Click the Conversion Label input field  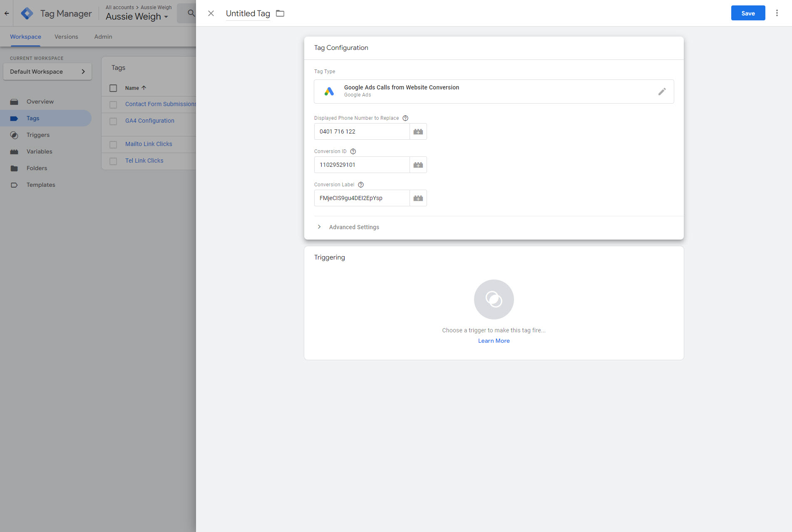(362, 198)
